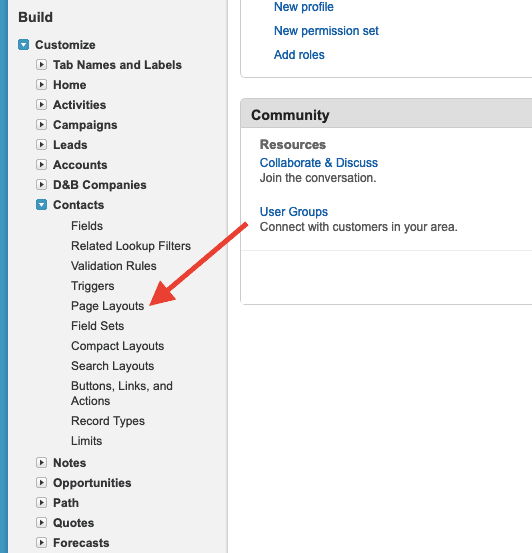Open Triggers under Contacts
Viewport: 532px width, 553px height.
[x=93, y=286]
